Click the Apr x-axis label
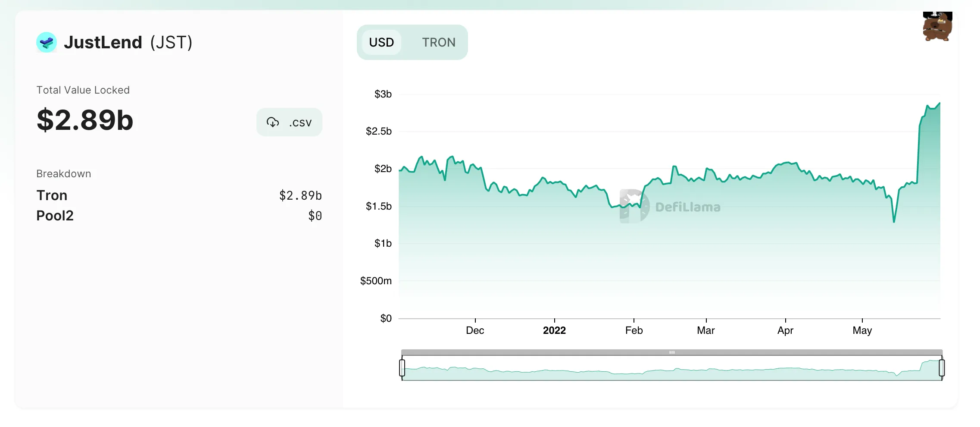Viewport: 980px width, 427px height. tap(785, 330)
